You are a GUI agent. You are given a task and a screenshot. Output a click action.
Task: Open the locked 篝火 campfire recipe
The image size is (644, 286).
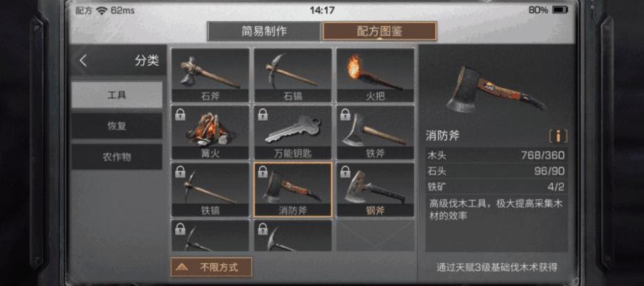(x=210, y=132)
